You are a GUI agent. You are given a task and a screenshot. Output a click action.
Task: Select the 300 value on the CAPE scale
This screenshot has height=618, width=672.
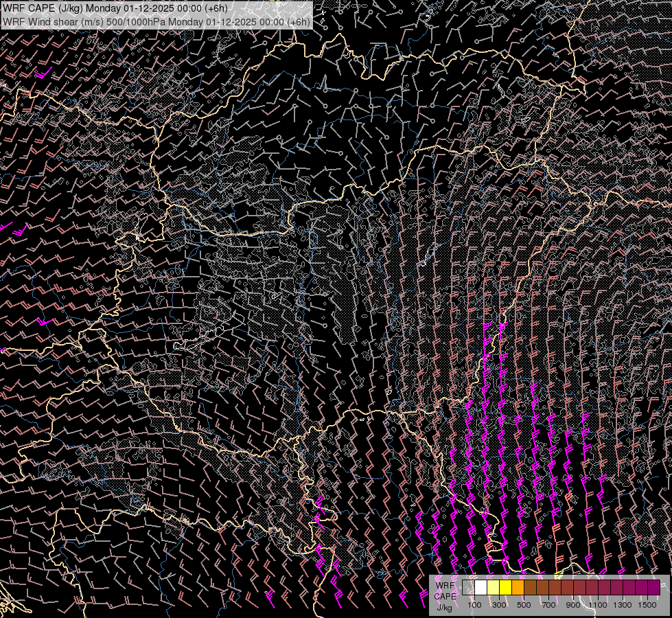pos(499,605)
